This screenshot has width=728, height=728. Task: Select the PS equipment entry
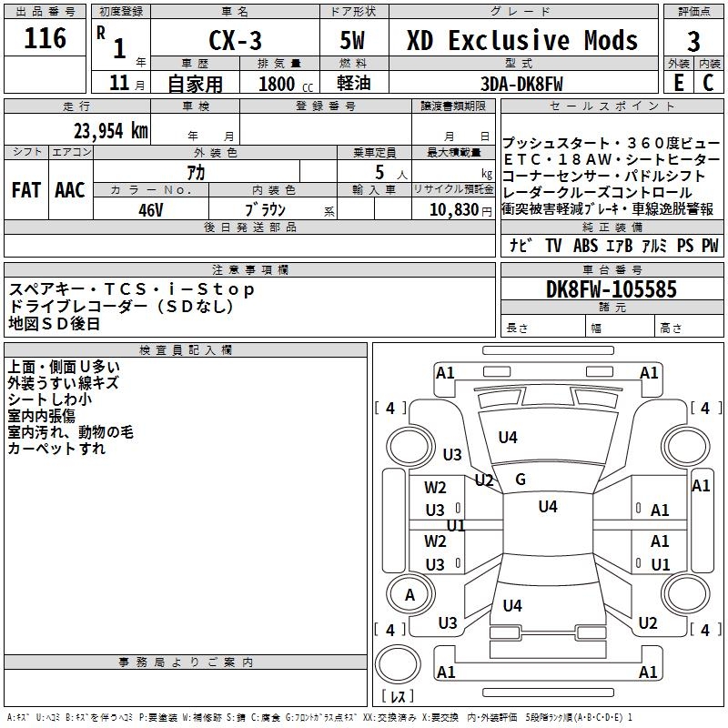685,245
